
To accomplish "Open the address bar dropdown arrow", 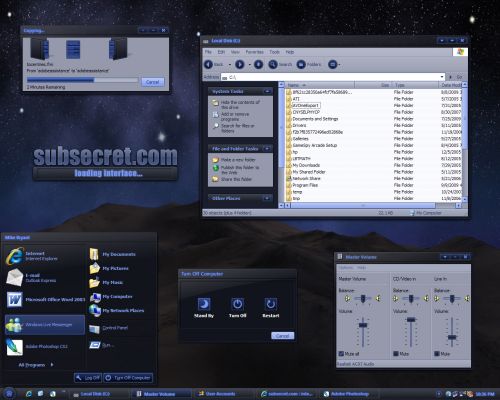I will click(442, 77).
